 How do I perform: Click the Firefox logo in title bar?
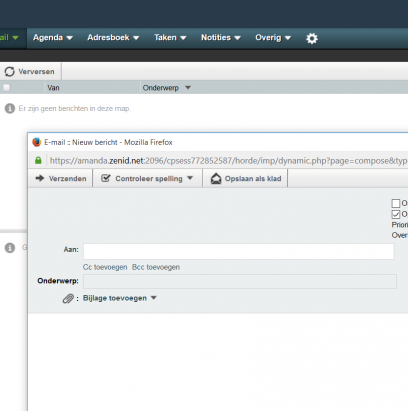(x=37, y=142)
